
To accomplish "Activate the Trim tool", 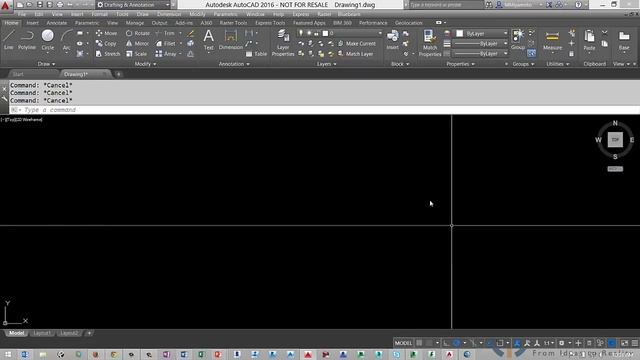I will pyautogui.click(x=165, y=33).
